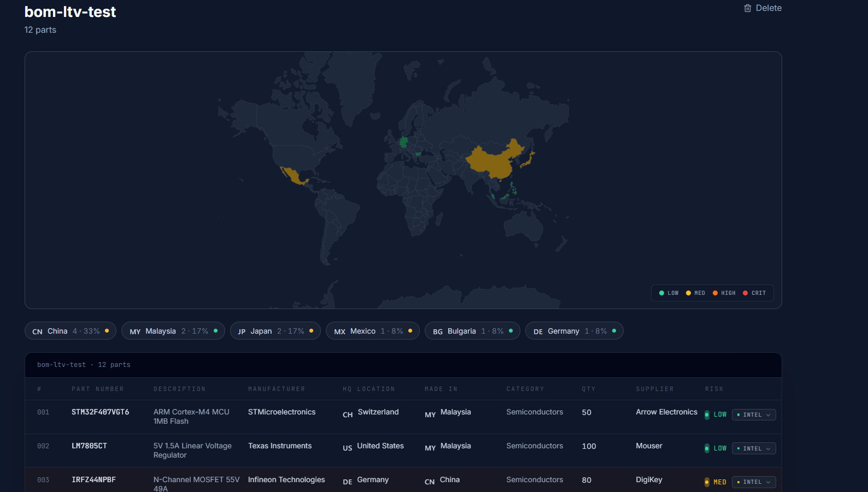868x492 pixels.
Task: Click the "12 parts" subtitle under the title
Action: tap(40, 30)
